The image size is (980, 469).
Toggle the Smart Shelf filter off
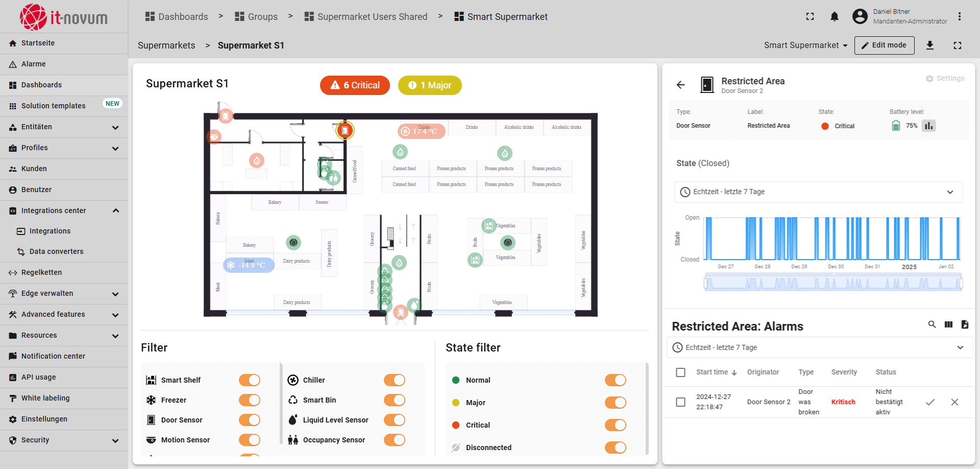point(250,380)
